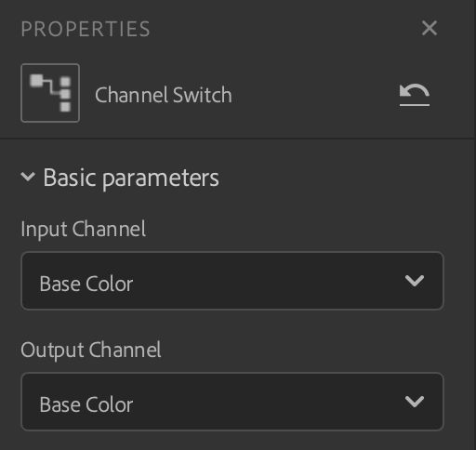Open the Input Channel dropdown
This screenshot has height=450, width=476.
tap(232, 281)
